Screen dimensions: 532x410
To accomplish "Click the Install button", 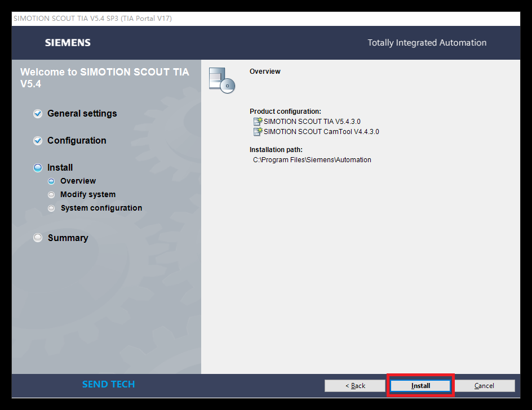I will click(420, 386).
